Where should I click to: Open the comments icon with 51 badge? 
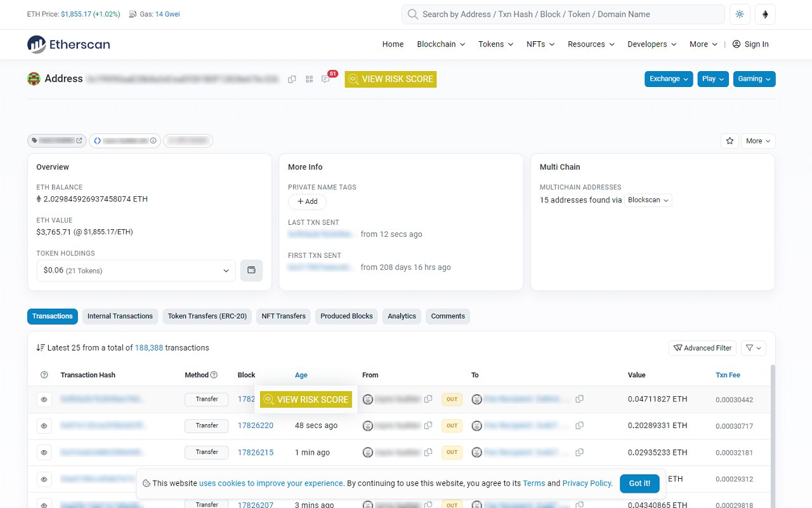[x=326, y=79]
